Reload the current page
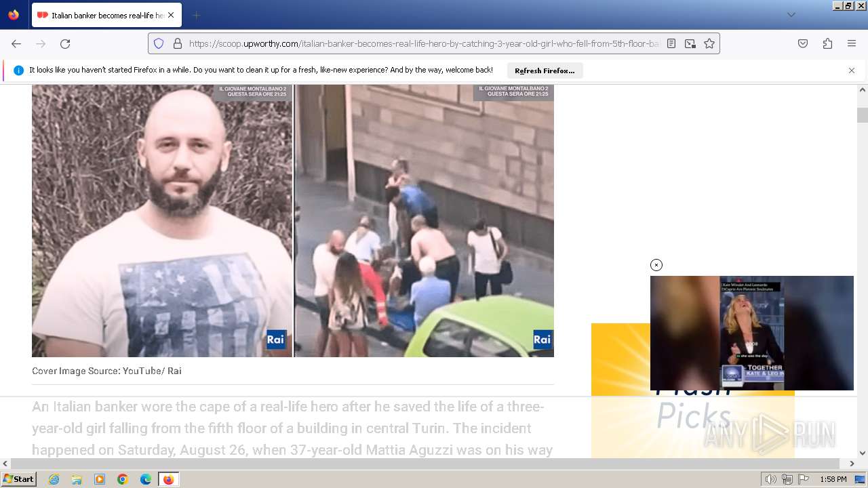Screen dimensions: 868x488 pyautogui.click(x=65, y=43)
